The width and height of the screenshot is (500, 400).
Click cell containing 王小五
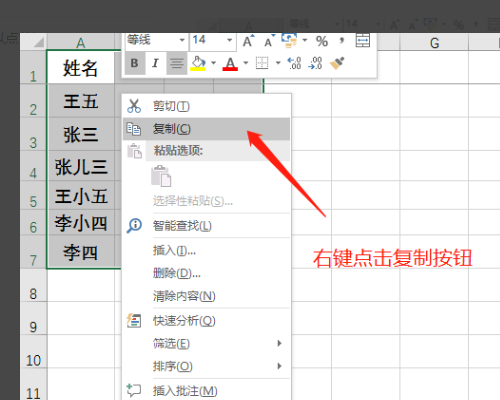pyautogui.click(x=81, y=196)
